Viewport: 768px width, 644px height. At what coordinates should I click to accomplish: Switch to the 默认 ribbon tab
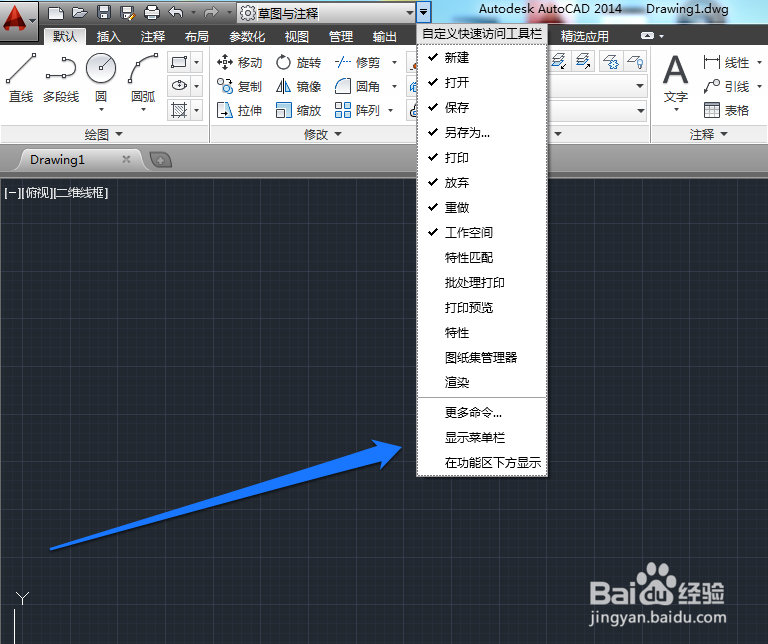point(65,37)
